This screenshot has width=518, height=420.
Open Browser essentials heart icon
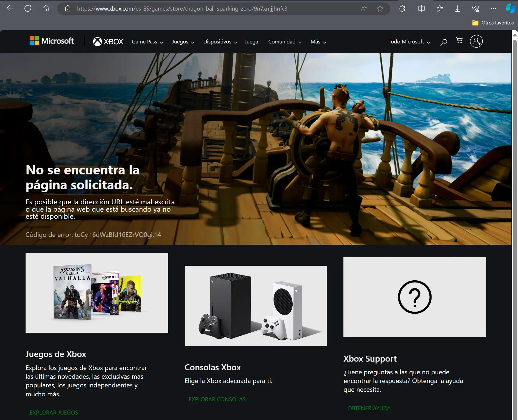476,9
